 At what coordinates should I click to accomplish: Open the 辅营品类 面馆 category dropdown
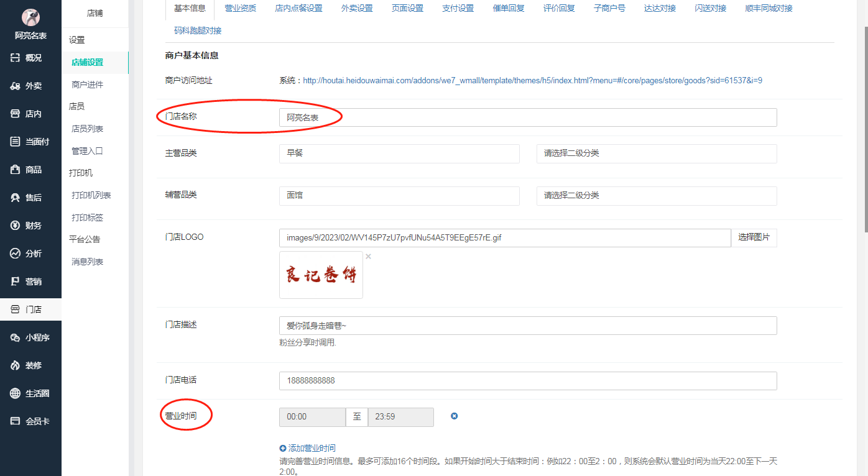point(399,196)
